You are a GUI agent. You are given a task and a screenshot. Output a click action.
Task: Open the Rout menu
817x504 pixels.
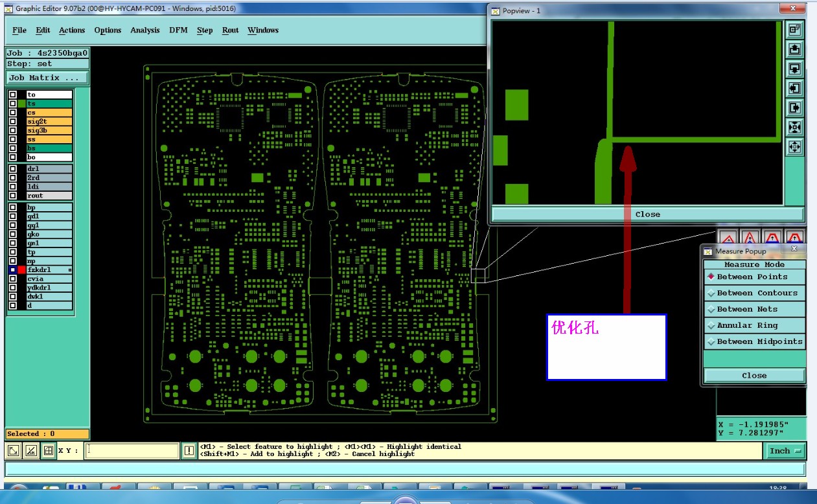pos(231,30)
